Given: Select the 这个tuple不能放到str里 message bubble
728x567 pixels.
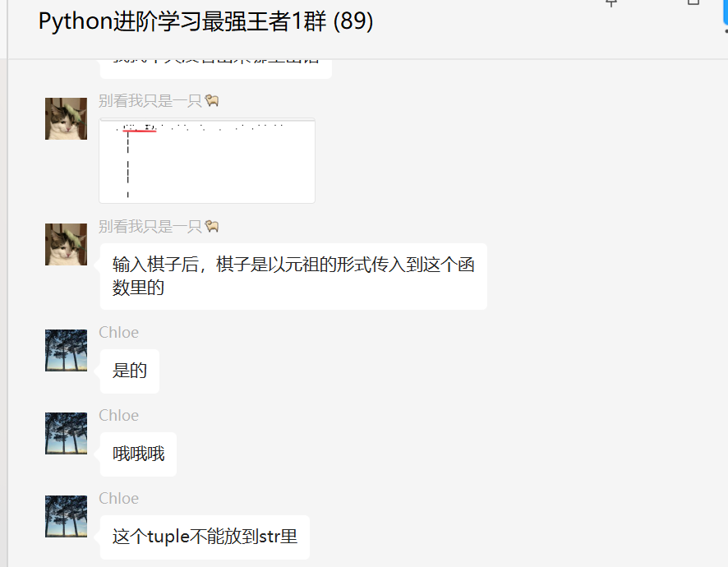Looking at the screenshot, I should coord(205,537).
